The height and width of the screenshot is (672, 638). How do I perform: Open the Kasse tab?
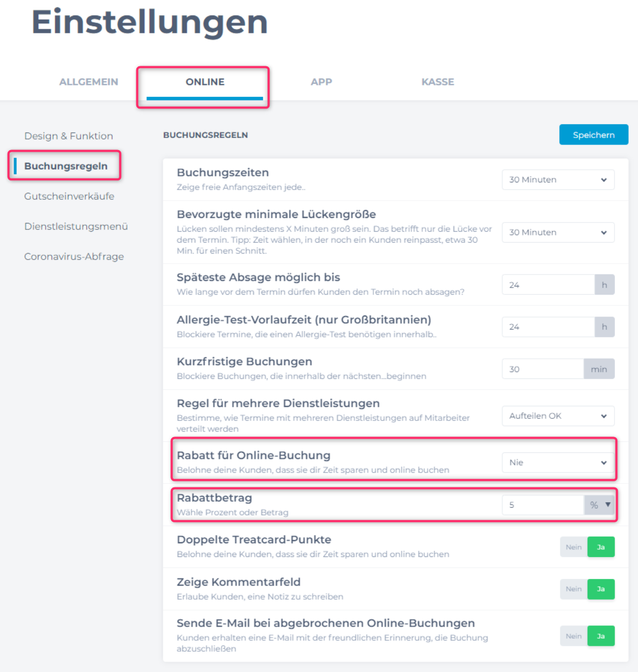[438, 82]
